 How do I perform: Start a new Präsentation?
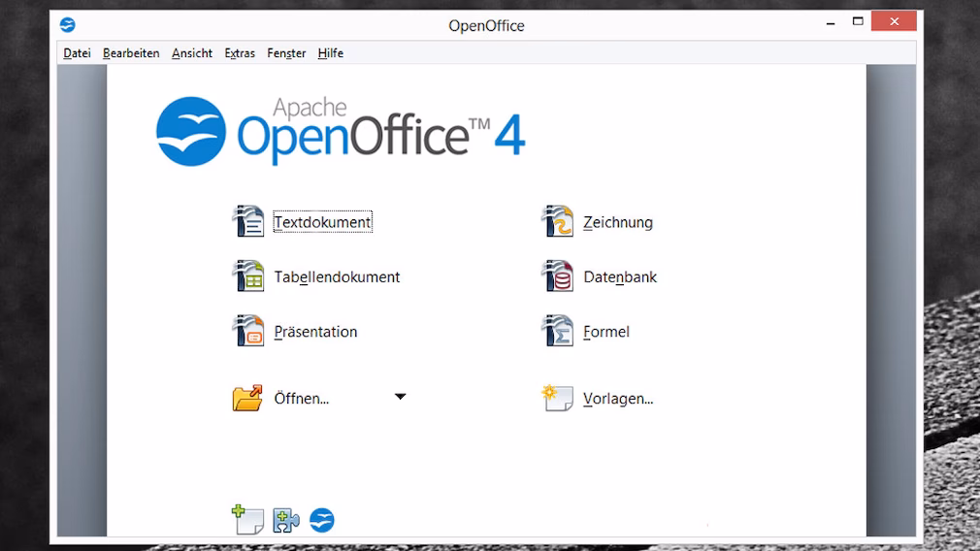(315, 332)
